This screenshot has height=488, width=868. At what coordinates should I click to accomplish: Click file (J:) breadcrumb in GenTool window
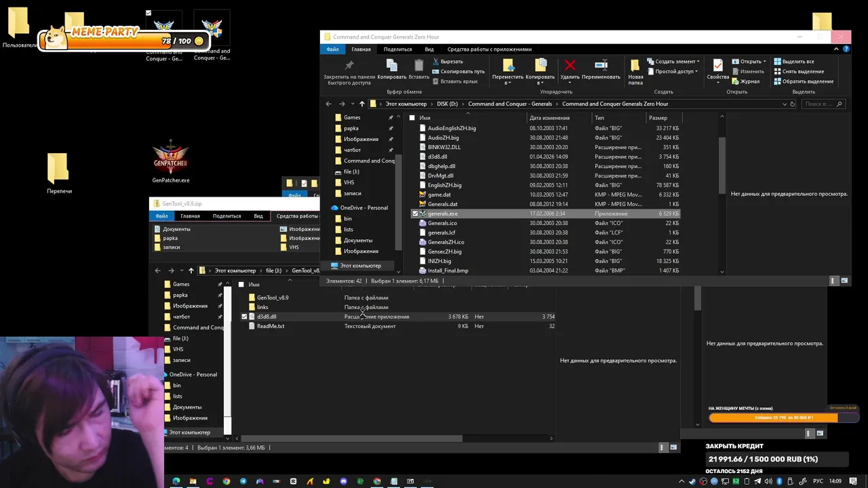(x=273, y=270)
